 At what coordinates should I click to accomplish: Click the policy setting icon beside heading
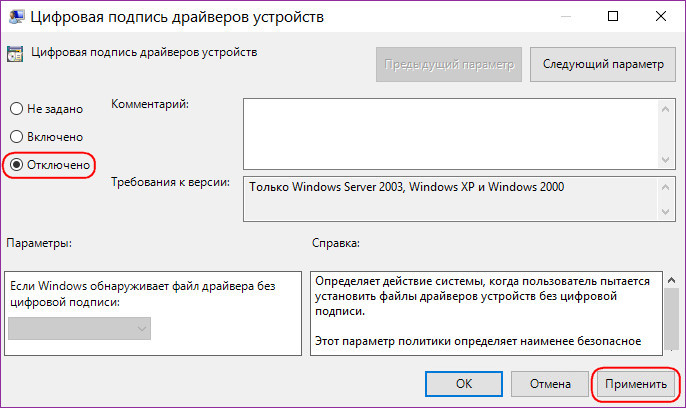[x=15, y=54]
